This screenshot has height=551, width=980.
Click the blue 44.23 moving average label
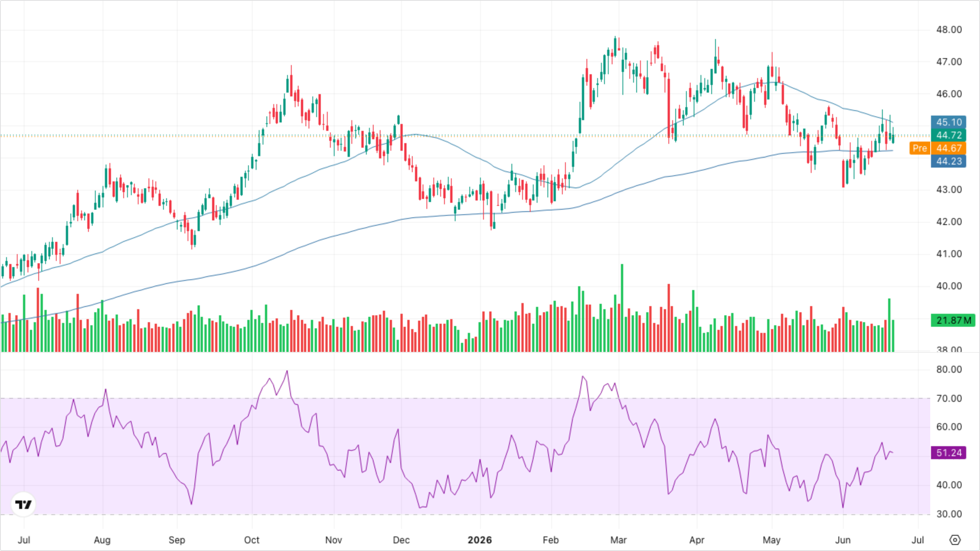click(x=949, y=161)
